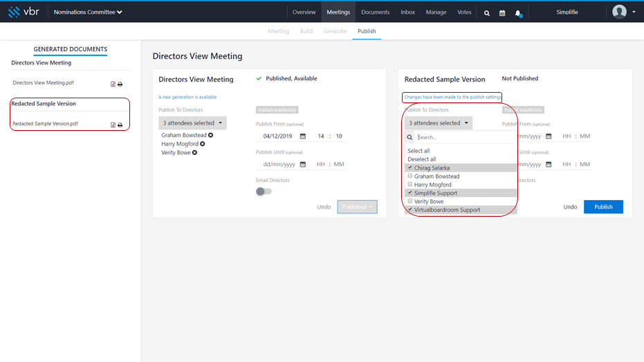Screen dimensions: 644x362
Task: Check Harry Mogford in the dropdown list
Action: [410, 184]
